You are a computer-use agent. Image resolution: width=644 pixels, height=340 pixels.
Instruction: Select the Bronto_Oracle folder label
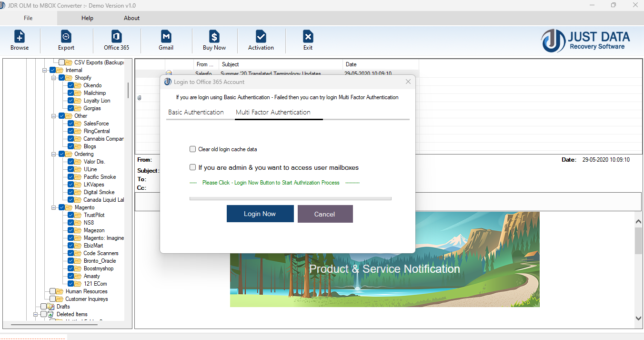[x=100, y=261]
